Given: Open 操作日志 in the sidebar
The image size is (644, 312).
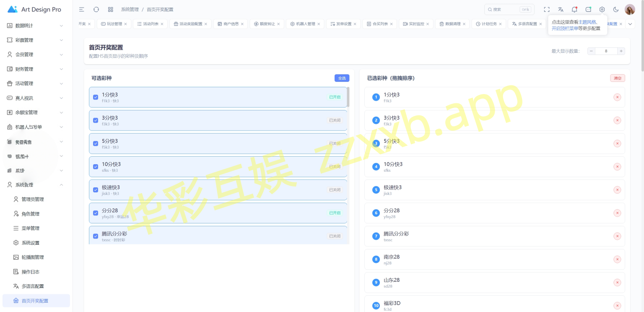Looking at the screenshot, I should [x=30, y=272].
